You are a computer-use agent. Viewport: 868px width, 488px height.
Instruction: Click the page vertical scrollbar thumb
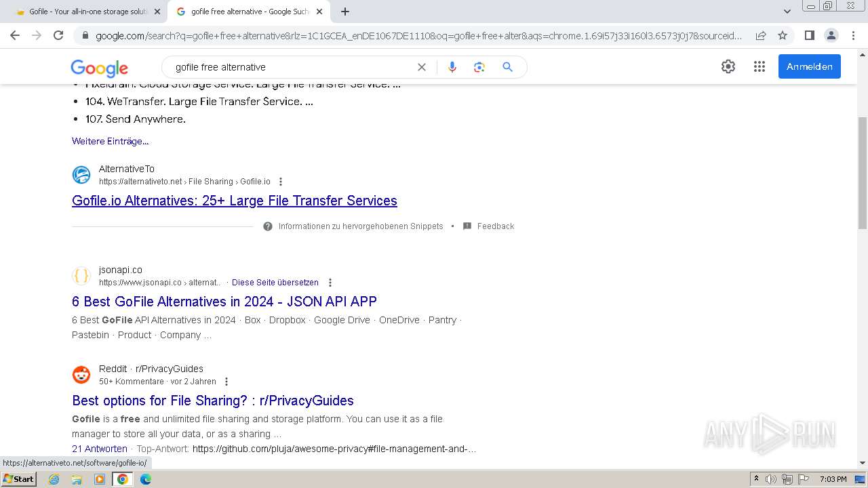click(863, 173)
